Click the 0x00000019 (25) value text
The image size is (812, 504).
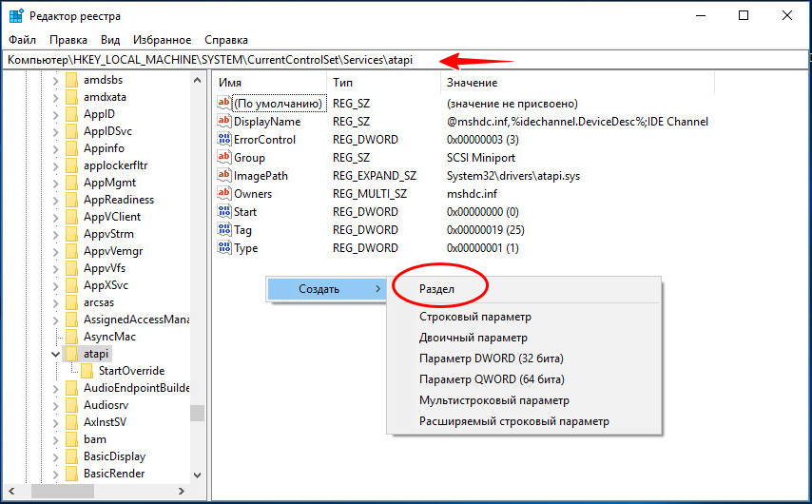tap(486, 230)
